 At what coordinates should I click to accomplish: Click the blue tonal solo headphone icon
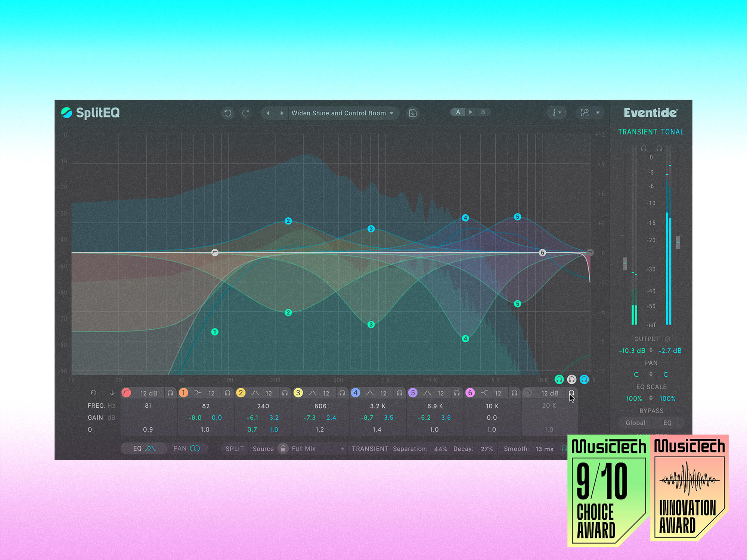(585, 380)
